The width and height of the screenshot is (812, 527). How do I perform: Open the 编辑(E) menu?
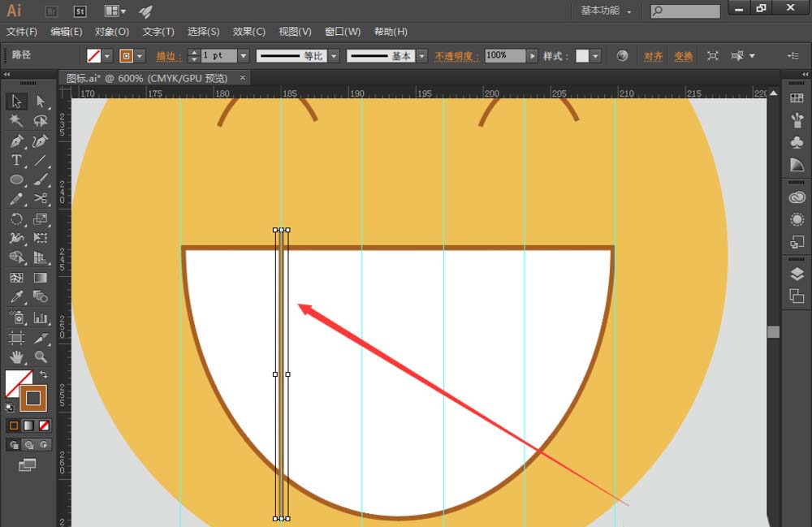(67, 32)
